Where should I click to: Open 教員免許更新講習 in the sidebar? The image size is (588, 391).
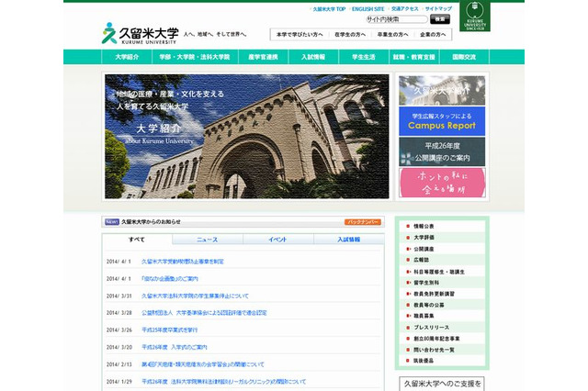(434, 294)
